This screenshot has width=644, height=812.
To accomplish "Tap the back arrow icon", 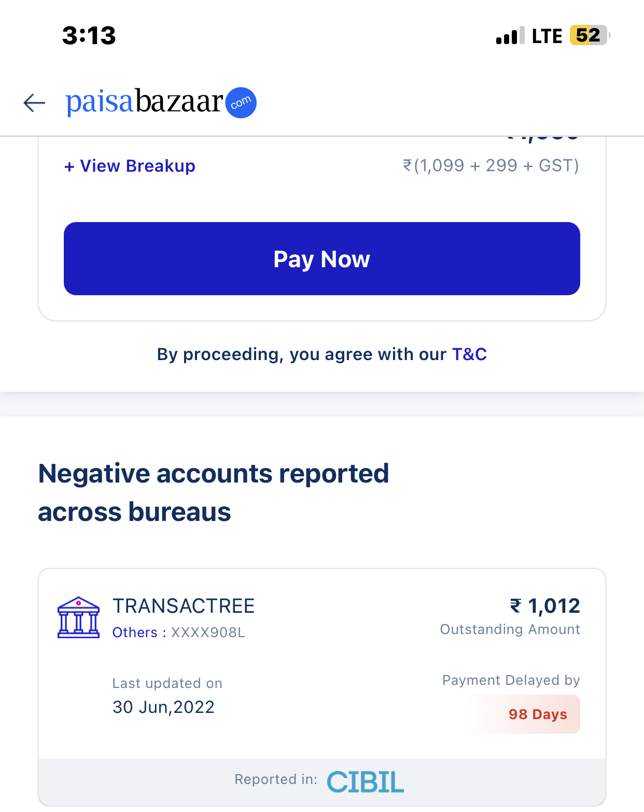I will (x=34, y=103).
